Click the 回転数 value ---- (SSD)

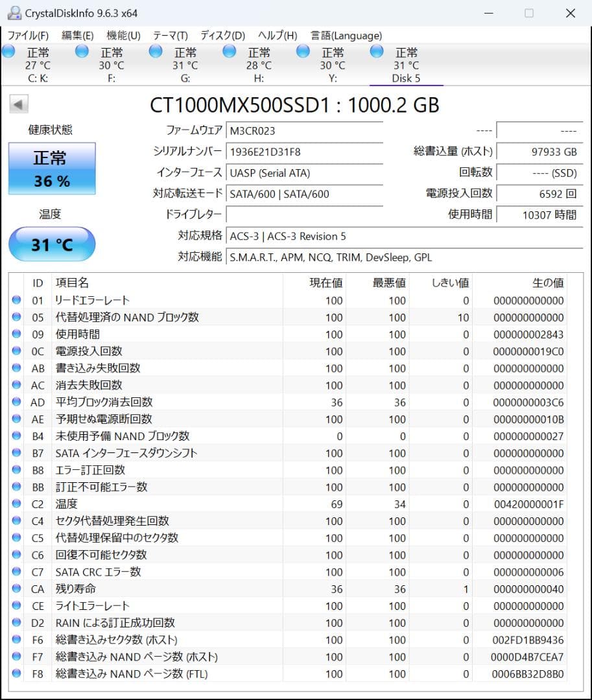pos(539,173)
